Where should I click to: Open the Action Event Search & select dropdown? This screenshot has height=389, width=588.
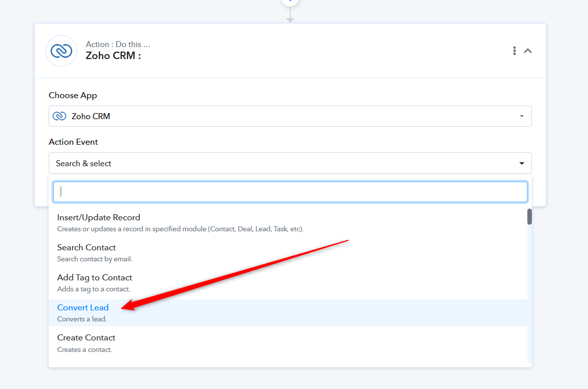(290, 163)
